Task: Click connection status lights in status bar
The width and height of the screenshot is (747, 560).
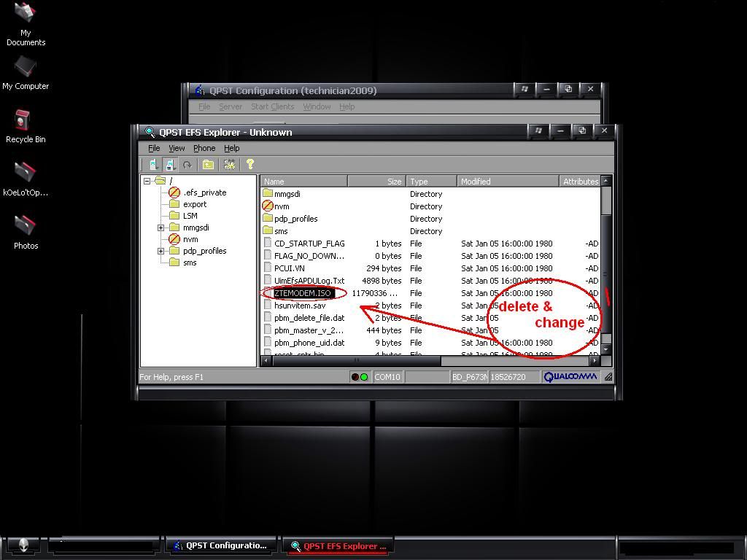Action: click(360, 377)
